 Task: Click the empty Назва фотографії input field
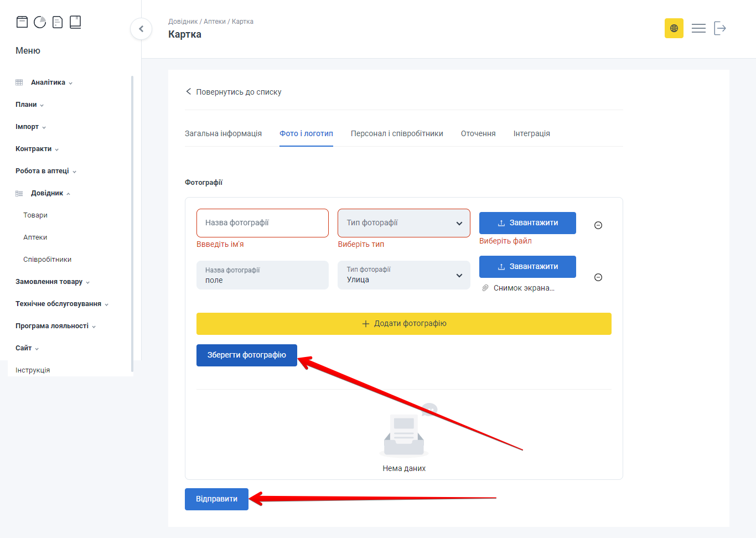[262, 223]
